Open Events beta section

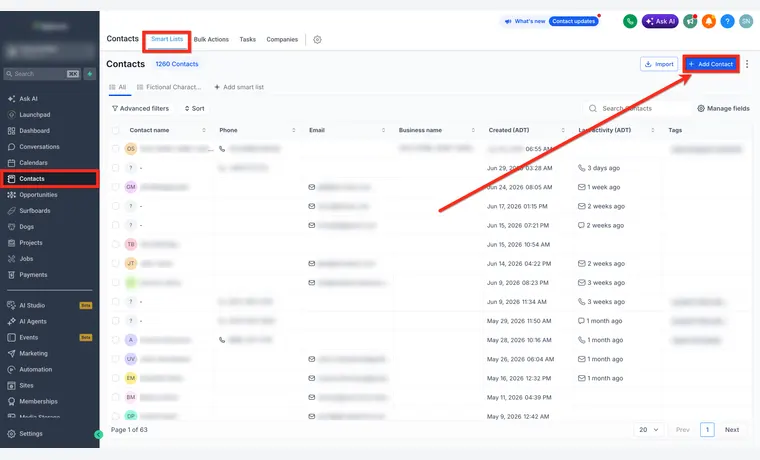tap(28, 337)
